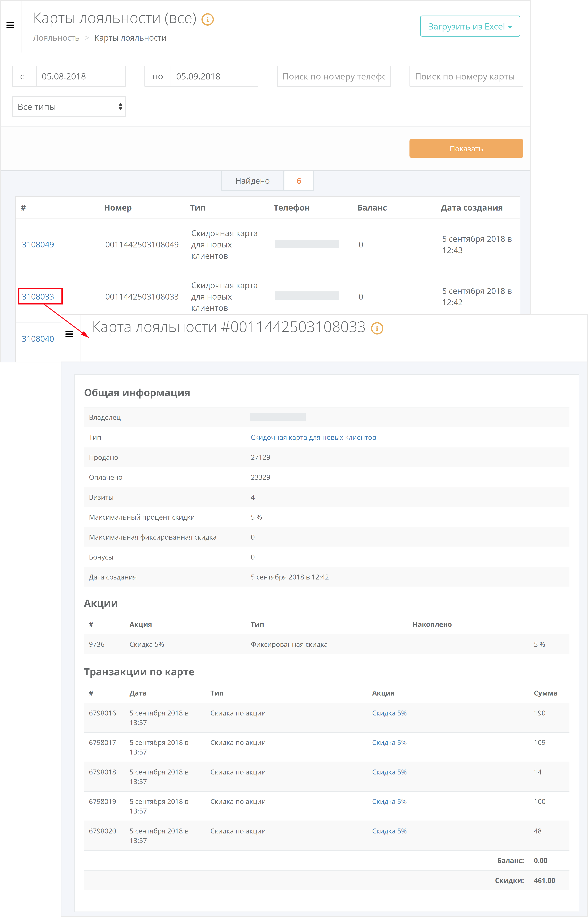Click transaction sum 190
Viewport: 588px width, 917px height.
pyautogui.click(x=539, y=713)
